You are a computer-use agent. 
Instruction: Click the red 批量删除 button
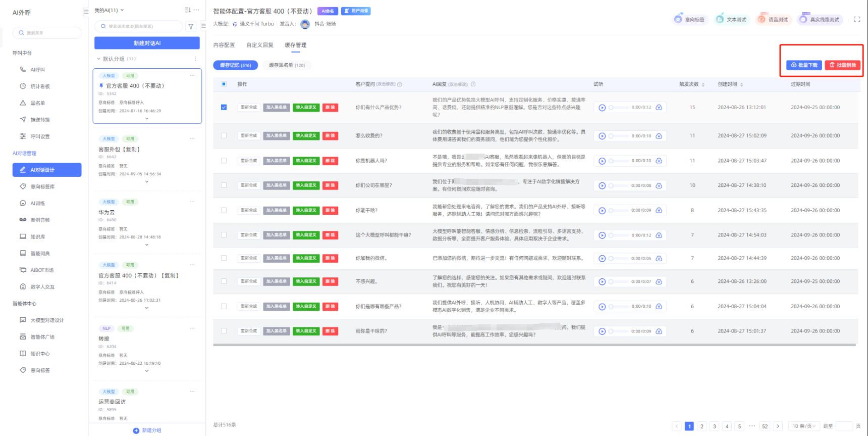843,65
